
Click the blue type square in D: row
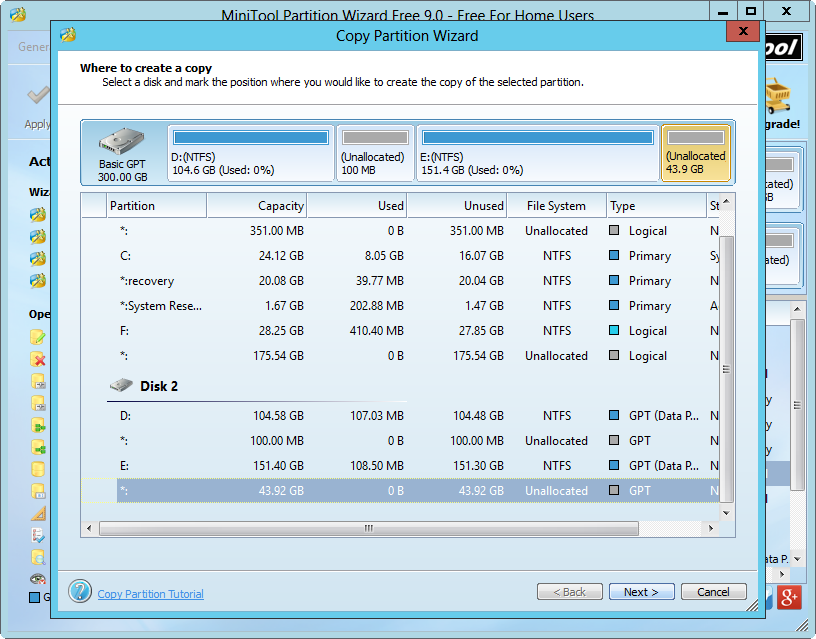(614, 415)
